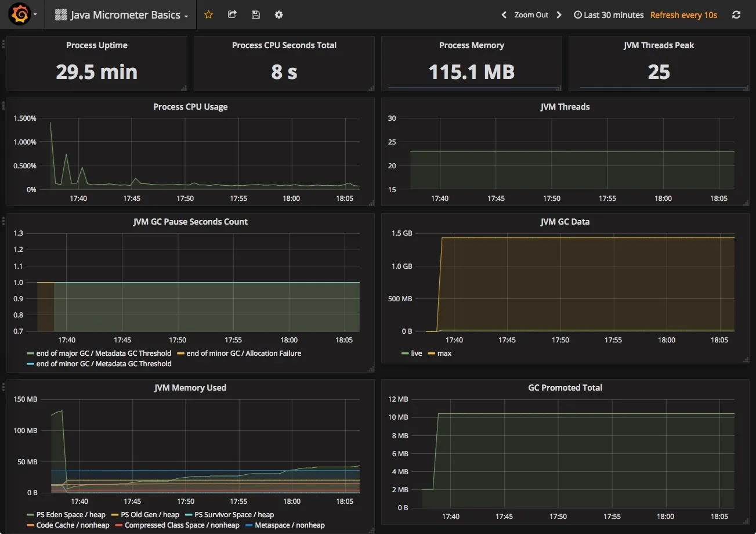Click the Zoom Out button

pos(531,15)
